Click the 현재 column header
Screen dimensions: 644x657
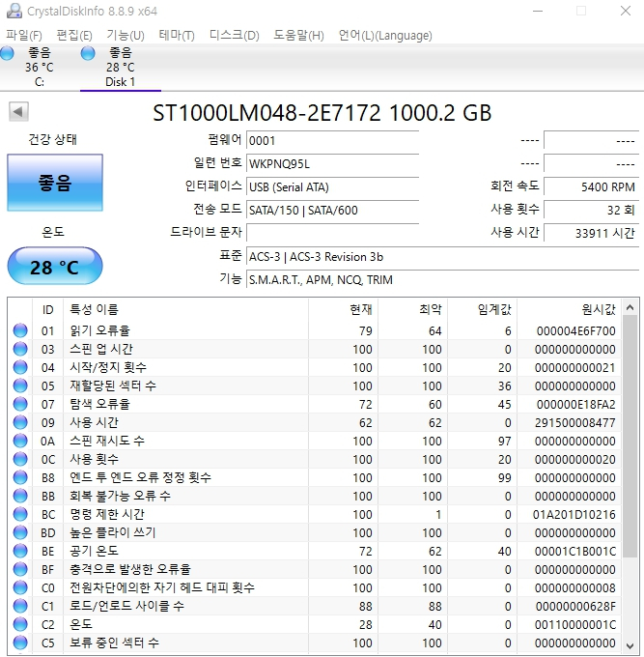(x=344, y=309)
